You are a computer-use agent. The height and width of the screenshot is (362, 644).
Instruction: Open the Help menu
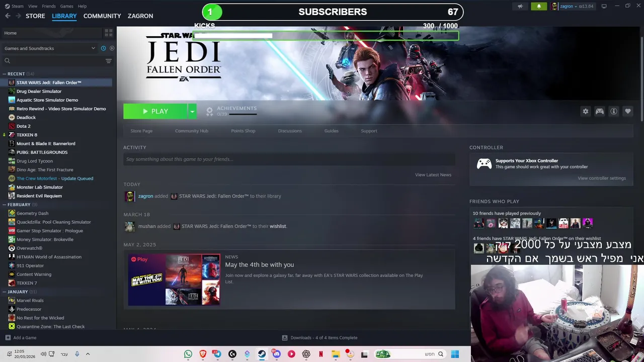coord(82,6)
